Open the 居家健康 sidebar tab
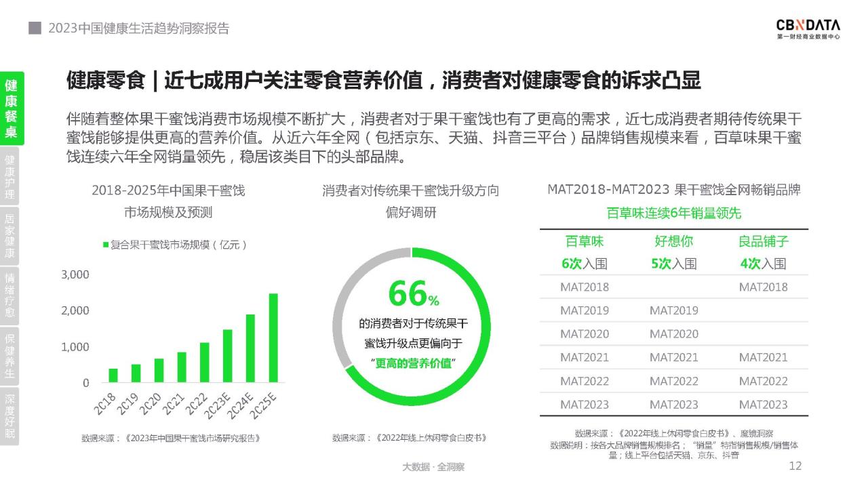This screenshot has height=488, width=868. coord(9,235)
